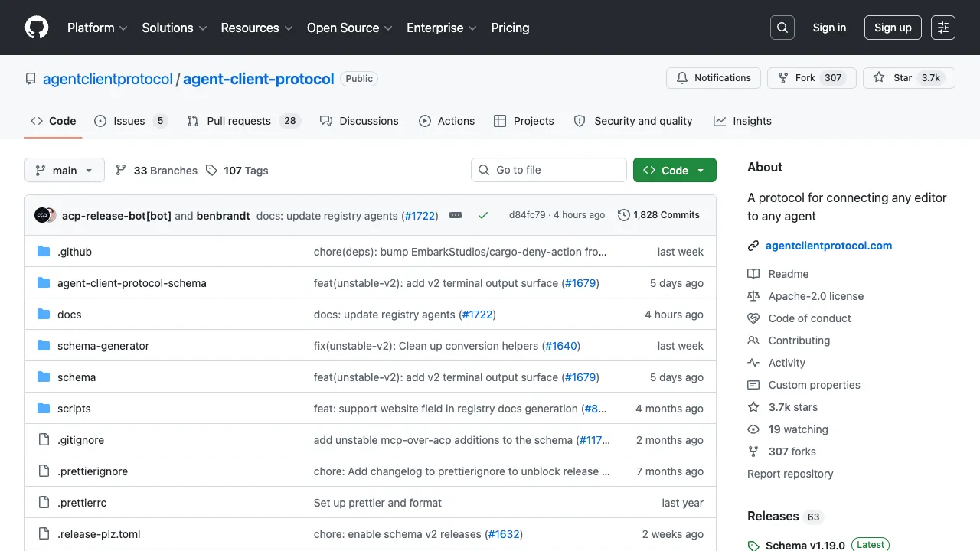This screenshot has height=551, width=980.
Task: Click the schema-generator folder icon
Action: point(44,346)
